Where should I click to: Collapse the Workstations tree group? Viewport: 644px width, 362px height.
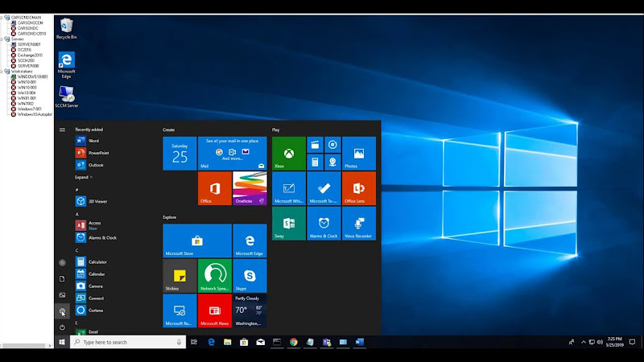point(2,72)
